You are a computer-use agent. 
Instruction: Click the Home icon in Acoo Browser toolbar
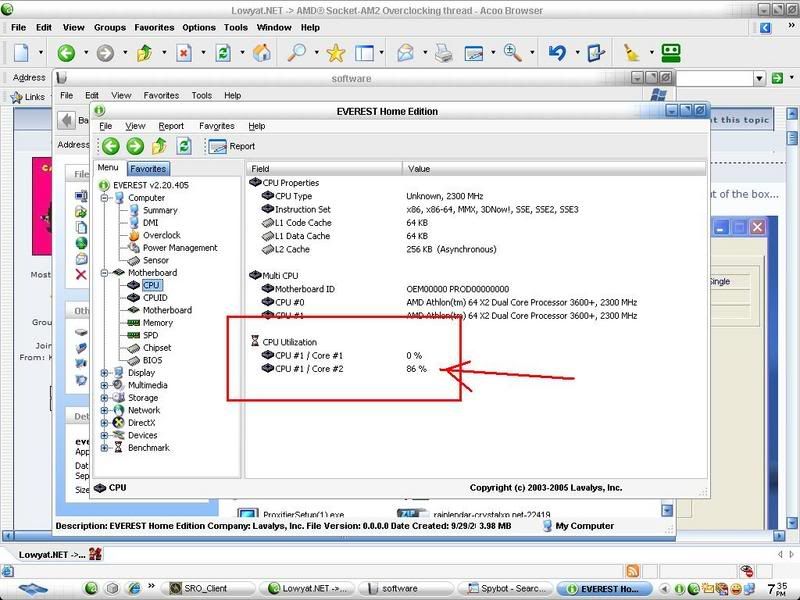click(261, 52)
